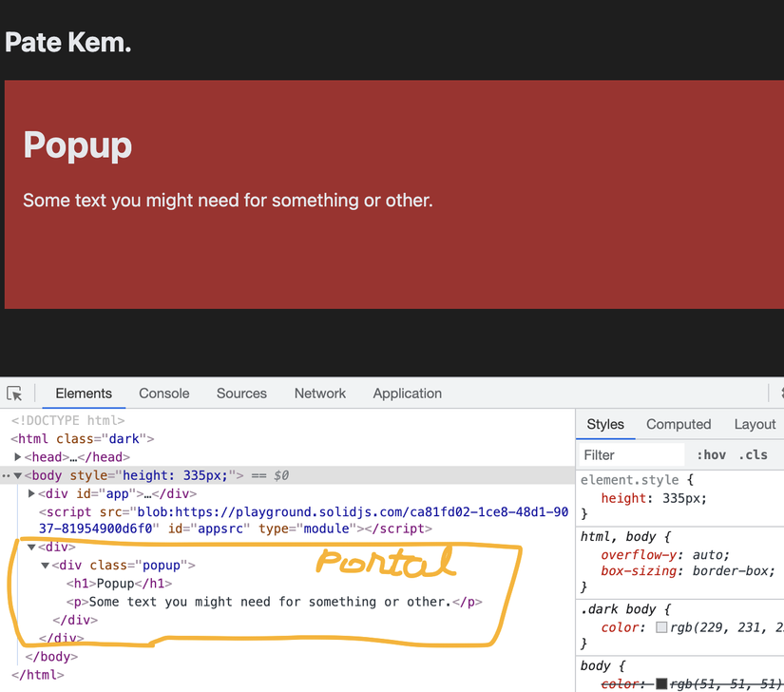Open the Sources tab
The image size is (784, 692).
coord(241,394)
